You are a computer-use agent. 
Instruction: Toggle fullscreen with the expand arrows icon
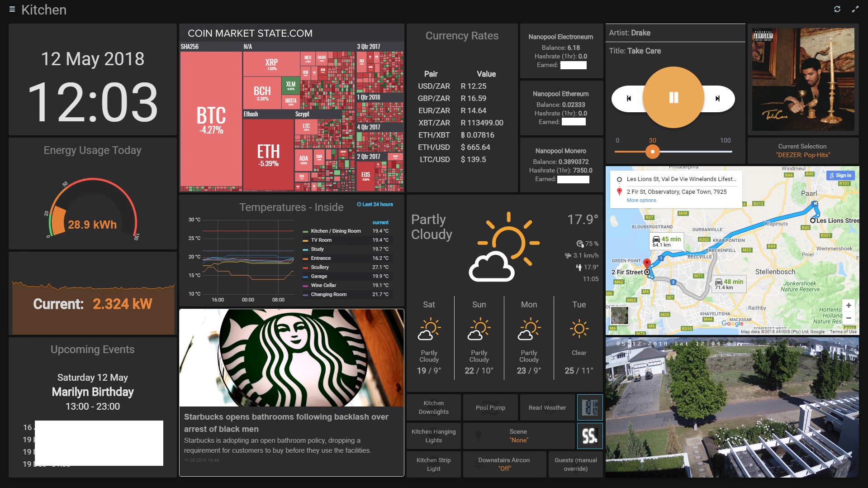[855, 9]
